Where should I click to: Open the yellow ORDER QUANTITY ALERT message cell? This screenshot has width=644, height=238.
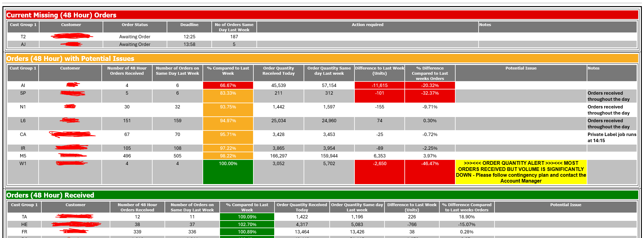[x=521, y=172]
